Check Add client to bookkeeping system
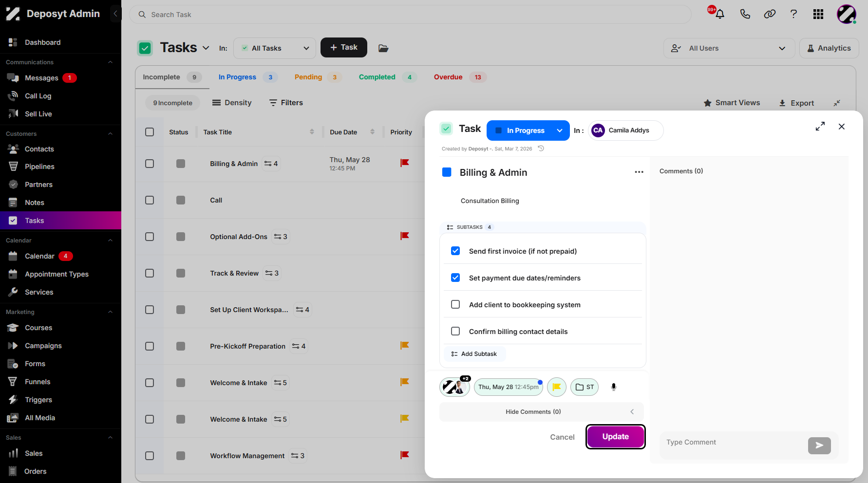This screenshot has height=483, width=868. click(455, 304)
